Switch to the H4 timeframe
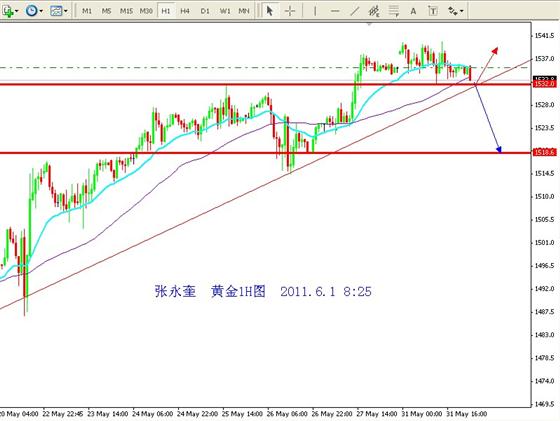This screenshot has height=421, width=560. click(x=185, y=11)
